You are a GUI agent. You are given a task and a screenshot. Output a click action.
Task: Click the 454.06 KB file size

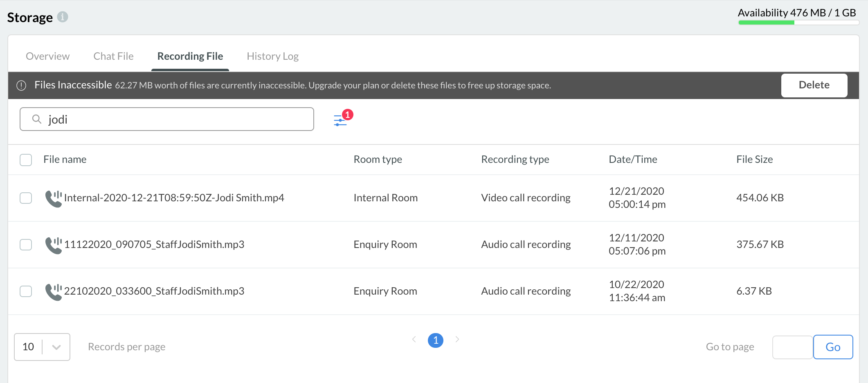[x=760, y=198]
